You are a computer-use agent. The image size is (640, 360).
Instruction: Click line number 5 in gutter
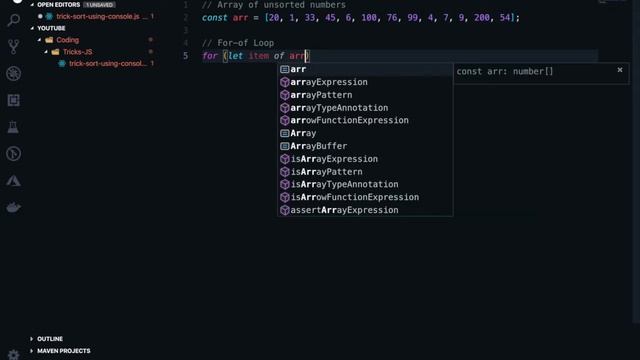[x=186, y=56]
